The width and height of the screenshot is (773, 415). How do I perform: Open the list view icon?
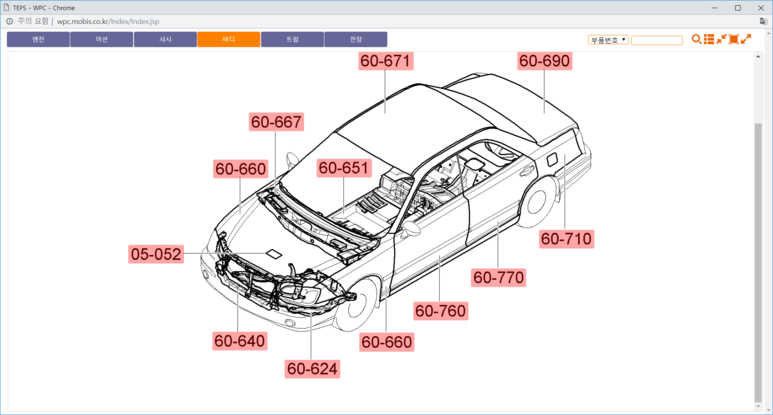(x=709, y=39)
